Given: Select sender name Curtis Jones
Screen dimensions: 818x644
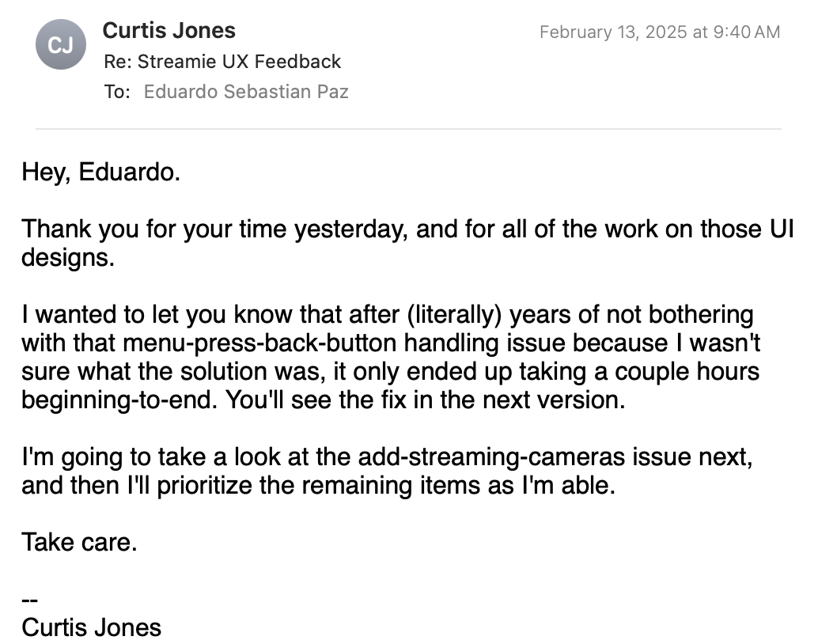Looking at the screenshot, I should pos(169,30).
